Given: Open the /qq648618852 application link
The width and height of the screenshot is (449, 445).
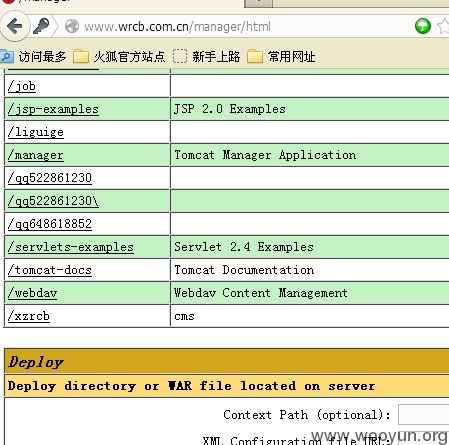Looking at the screenshot, I should 50,224.
